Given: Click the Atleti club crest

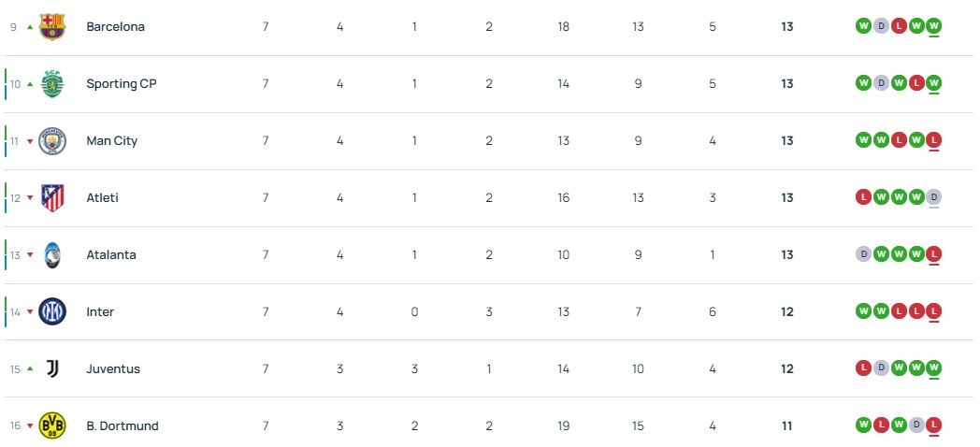Looking at the screenshot, I should tap(52, 198).
